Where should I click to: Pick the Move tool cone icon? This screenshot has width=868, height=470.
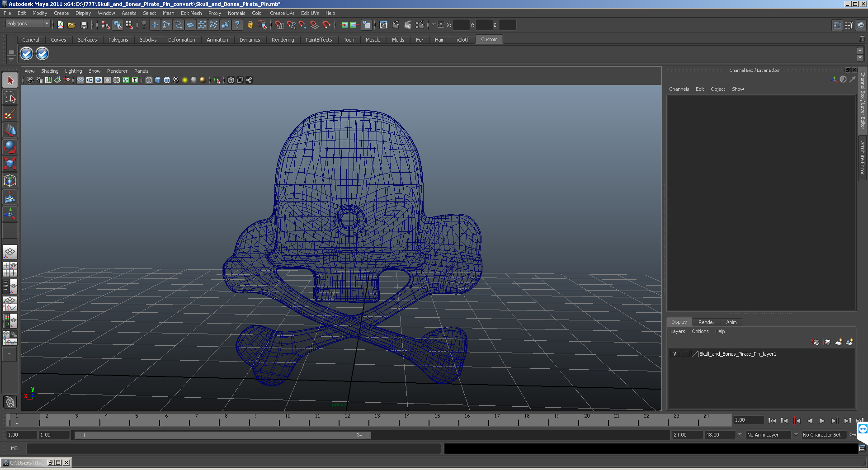point(10,131)
